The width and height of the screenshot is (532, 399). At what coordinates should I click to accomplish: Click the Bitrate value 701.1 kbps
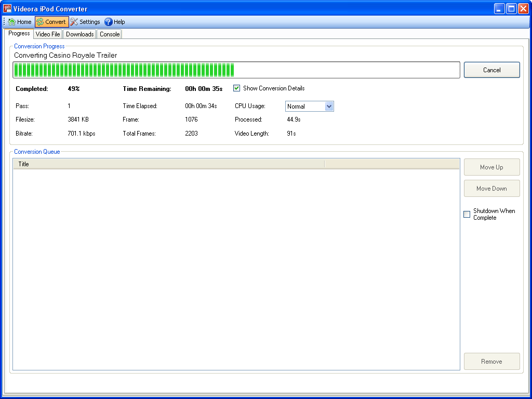click(82, 134)
